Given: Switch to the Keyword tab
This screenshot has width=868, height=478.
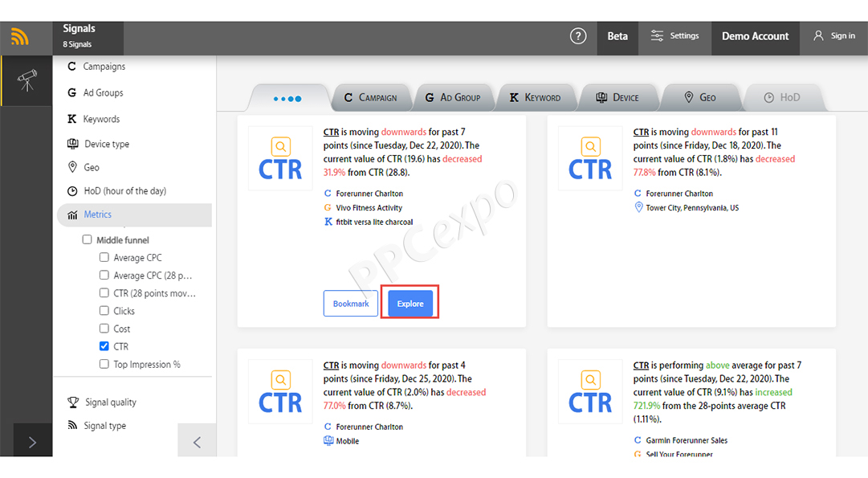Looking at the screenshot, I should 536,98.
